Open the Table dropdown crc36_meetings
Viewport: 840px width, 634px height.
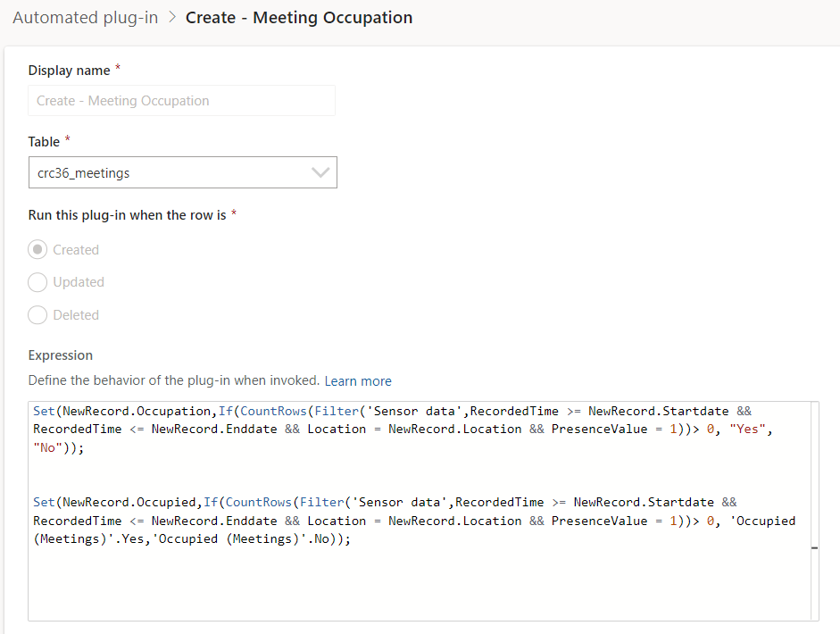pyautogui.click(x=183, y=172)
